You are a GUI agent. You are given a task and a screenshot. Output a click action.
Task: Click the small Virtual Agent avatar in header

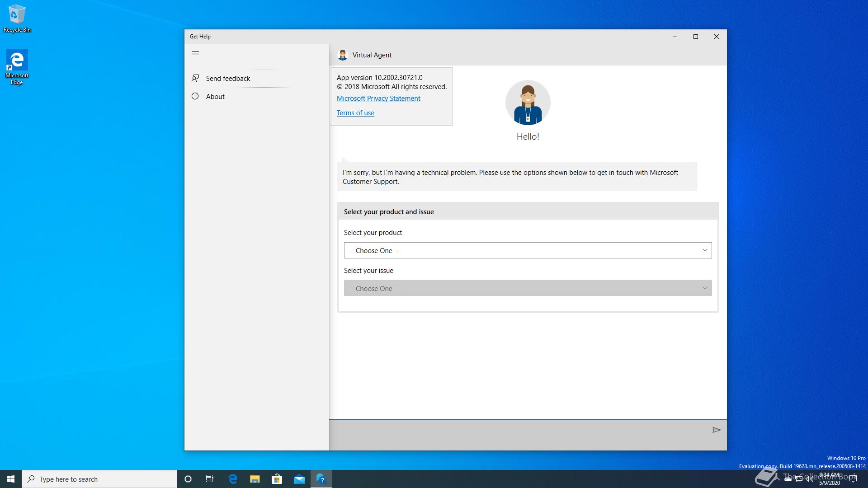(343, 55)
